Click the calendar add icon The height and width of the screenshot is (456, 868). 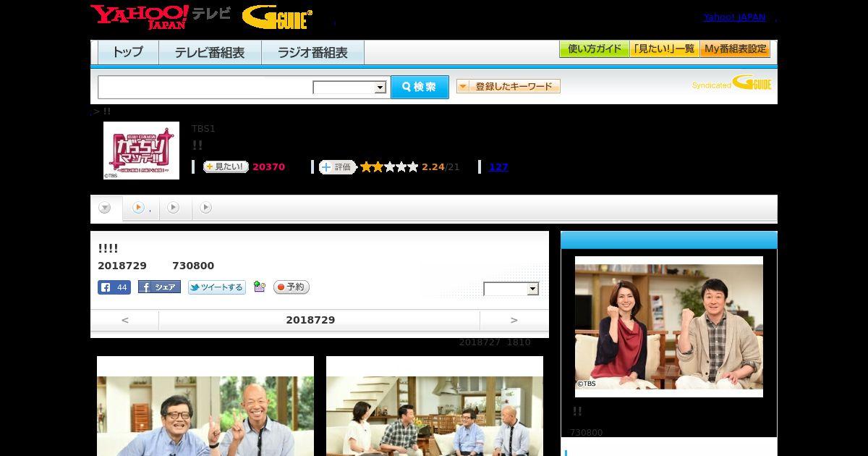click(260, 287)
